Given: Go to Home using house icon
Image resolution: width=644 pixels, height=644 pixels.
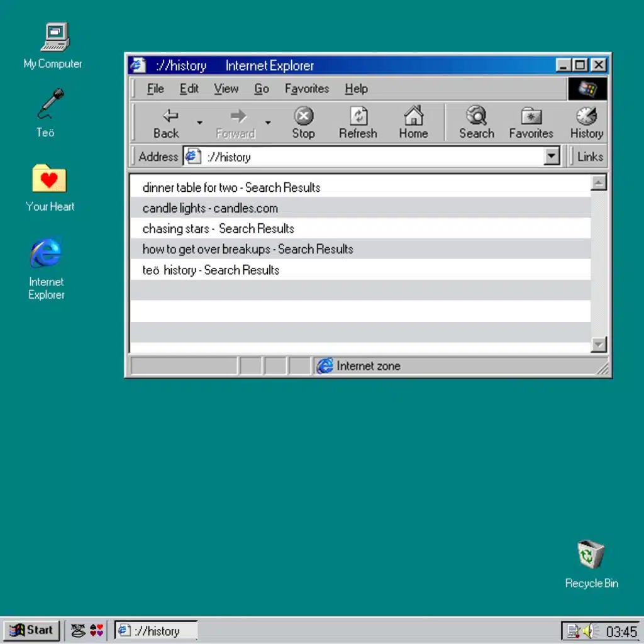Looking at the screenshot, I should click(413, 116).
